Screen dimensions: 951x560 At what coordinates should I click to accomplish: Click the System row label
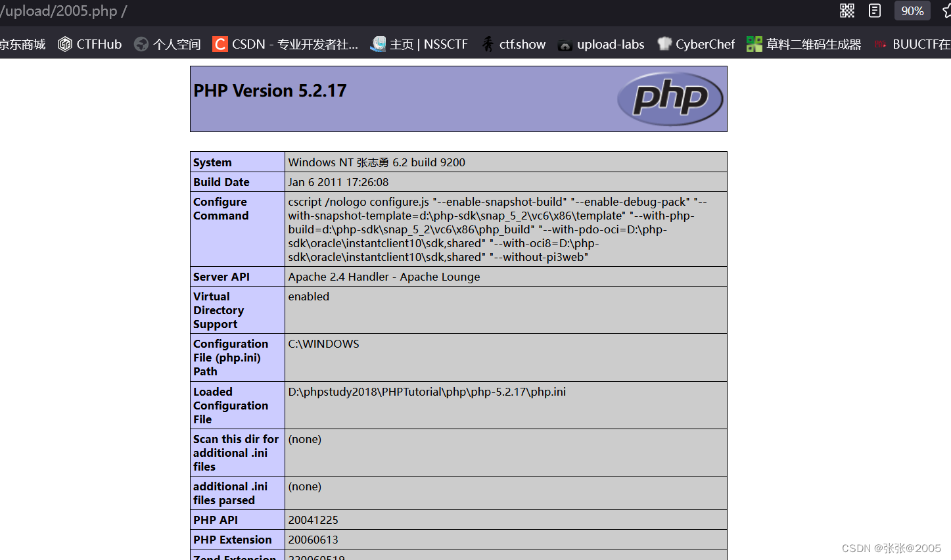pos(212,162)
